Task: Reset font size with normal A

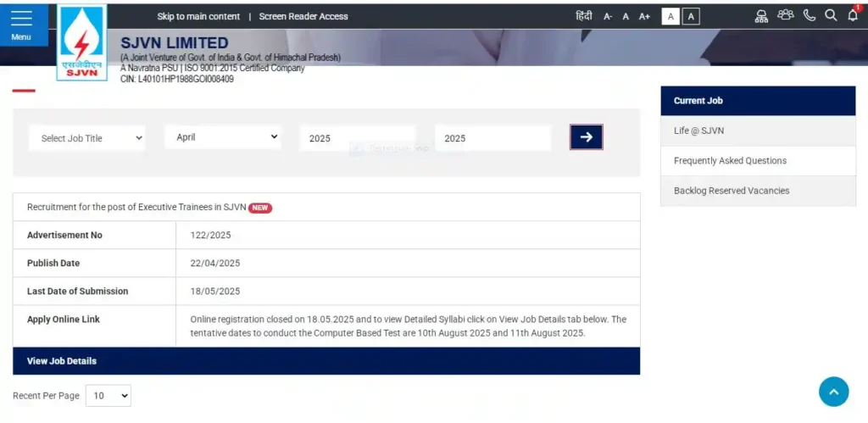Action: coord(626,17)
